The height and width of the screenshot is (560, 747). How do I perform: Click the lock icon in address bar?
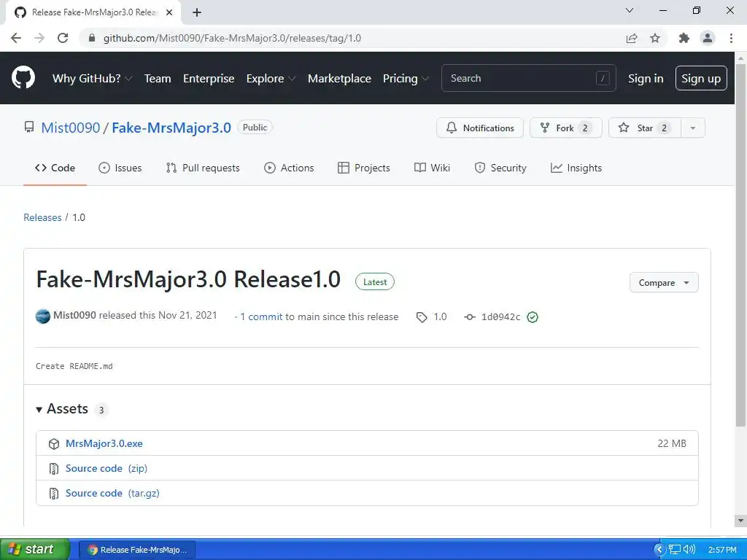(92, 38)
